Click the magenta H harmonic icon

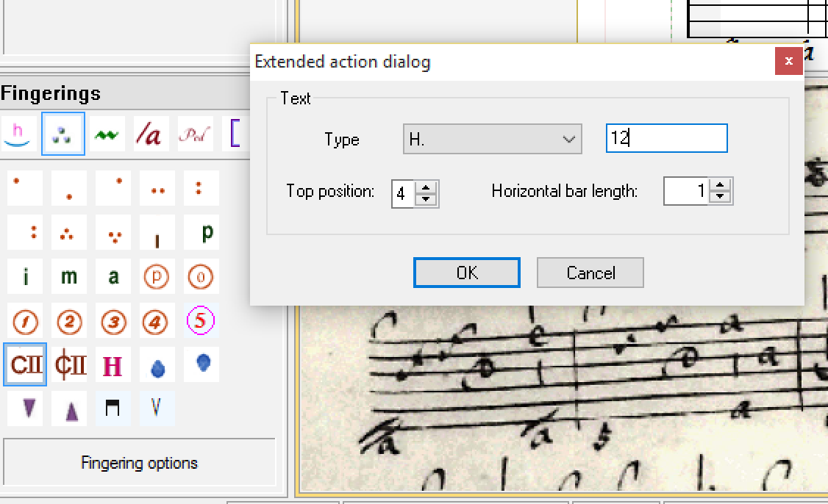(113, 365)
